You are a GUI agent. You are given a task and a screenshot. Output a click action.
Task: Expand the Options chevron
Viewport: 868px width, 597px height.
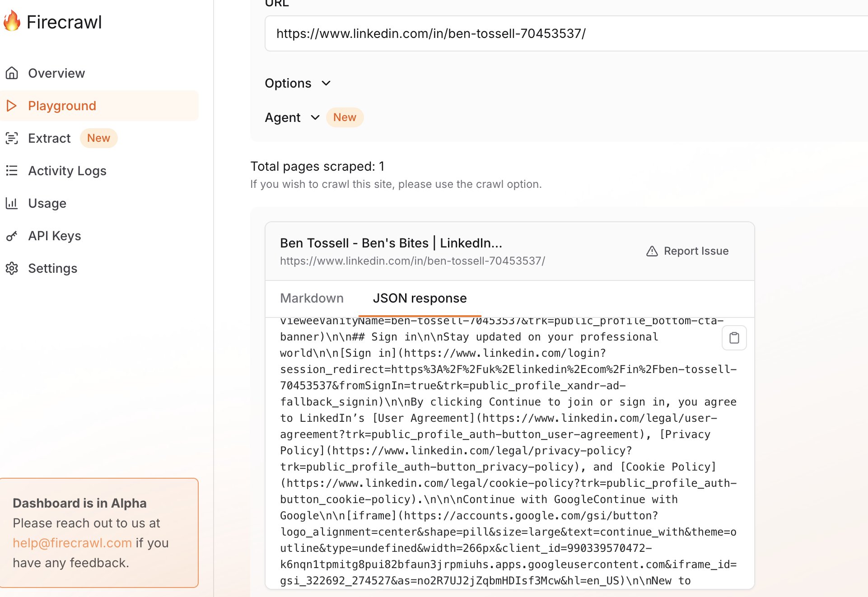[x=326, y=83]
